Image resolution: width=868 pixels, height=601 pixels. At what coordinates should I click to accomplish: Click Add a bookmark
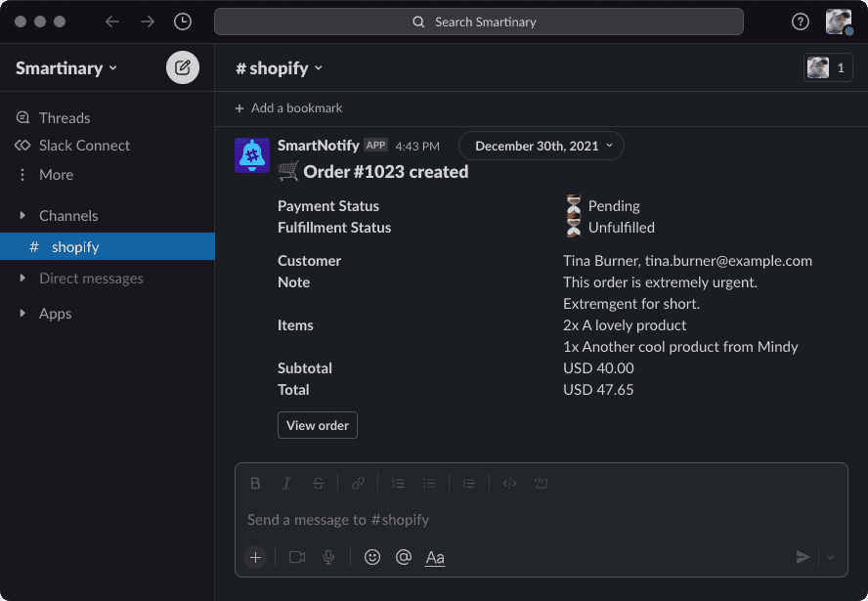[288, 107]
